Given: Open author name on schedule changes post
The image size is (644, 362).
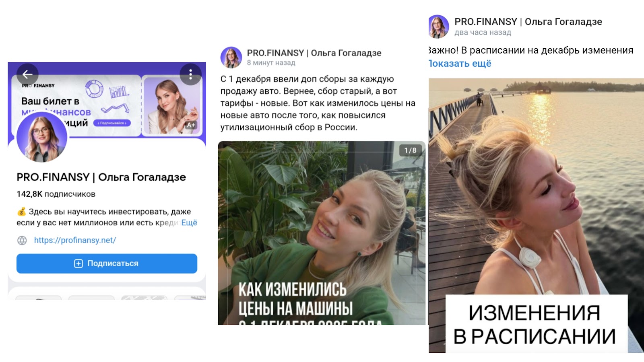Looking at the screenshot, I should click(528, 22).
